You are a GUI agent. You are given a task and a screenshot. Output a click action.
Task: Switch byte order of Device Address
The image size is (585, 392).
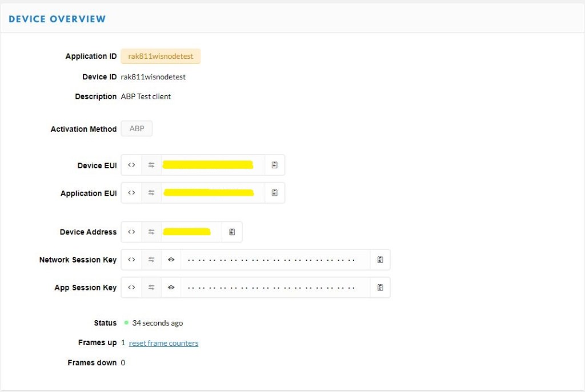[151, 232]
